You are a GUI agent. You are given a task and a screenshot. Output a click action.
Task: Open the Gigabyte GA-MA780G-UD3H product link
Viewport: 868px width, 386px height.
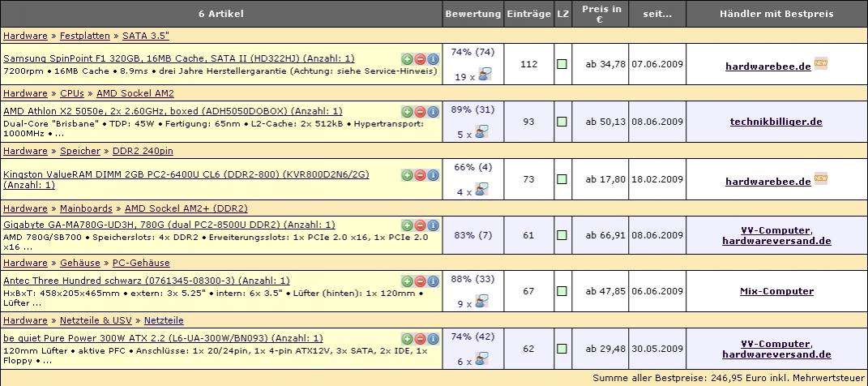point(169,225)
